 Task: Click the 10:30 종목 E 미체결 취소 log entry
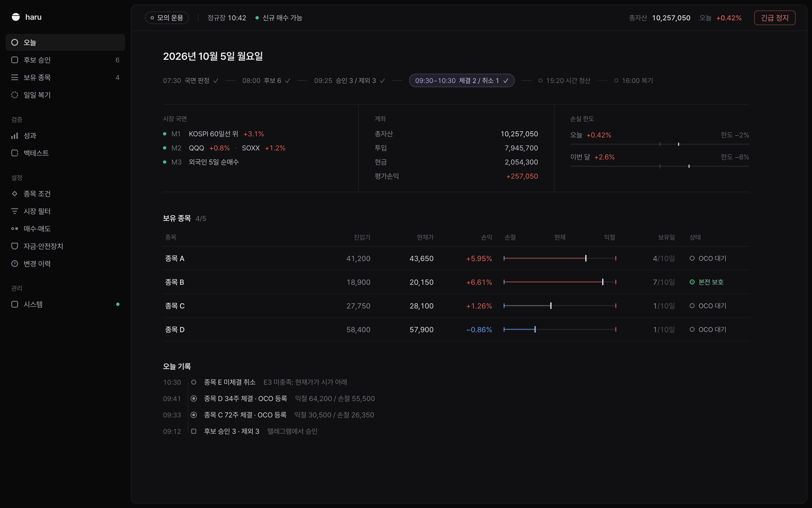255,382
